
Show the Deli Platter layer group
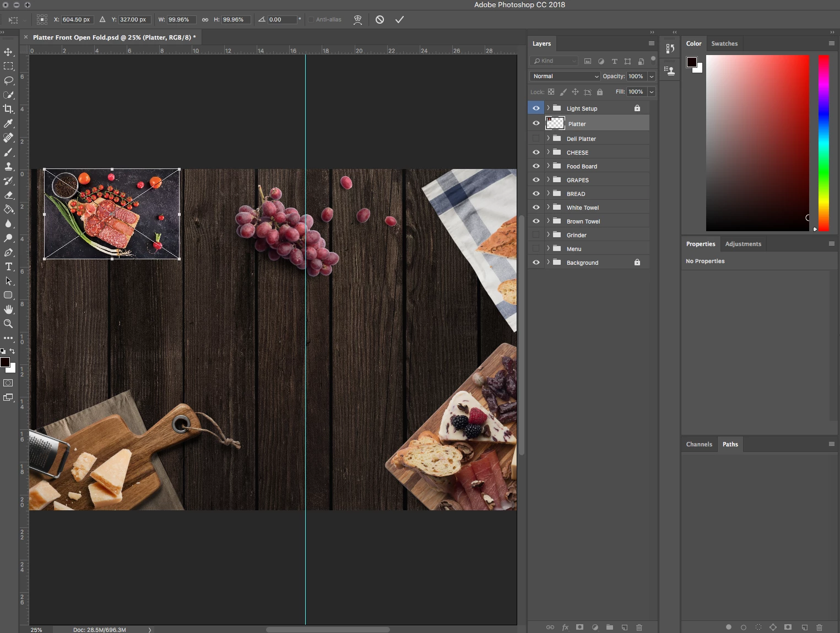point(536,139)
